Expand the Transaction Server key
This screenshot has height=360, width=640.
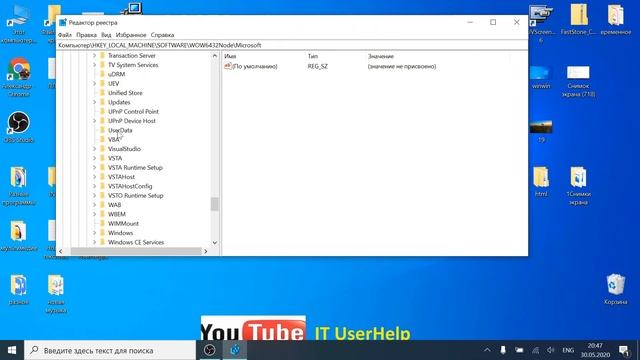point(94,56)
